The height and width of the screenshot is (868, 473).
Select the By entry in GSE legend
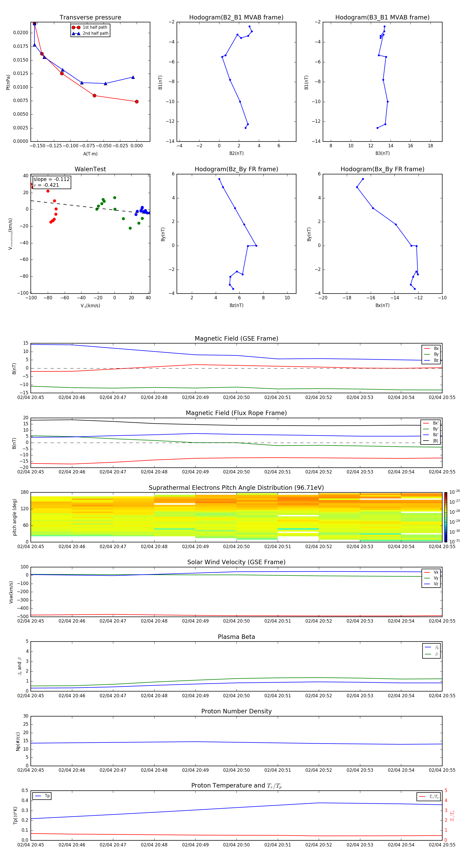[x=431, y=354]
